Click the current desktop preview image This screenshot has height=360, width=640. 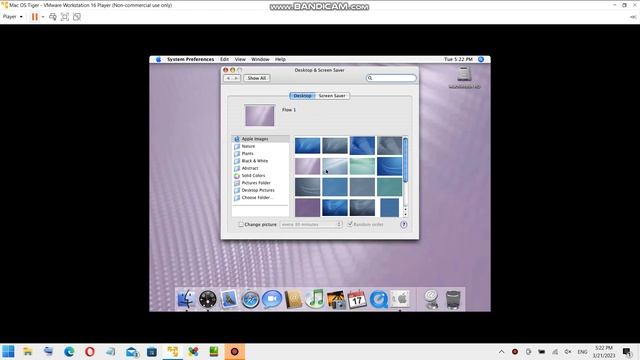260,115
